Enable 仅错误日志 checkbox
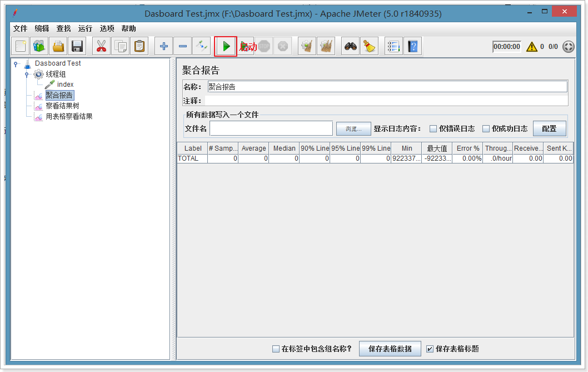The width and height of the screenshot is (588, 372). 432,128
